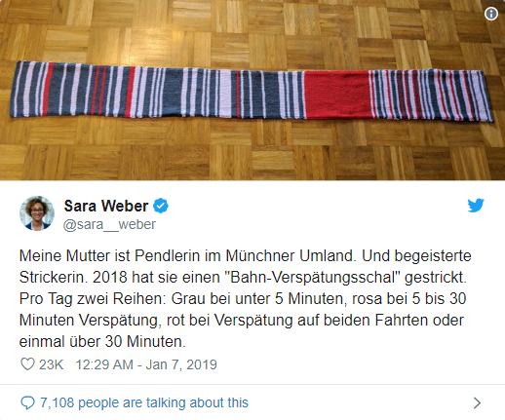Click the 23K likes count

(x=51, y=364)
